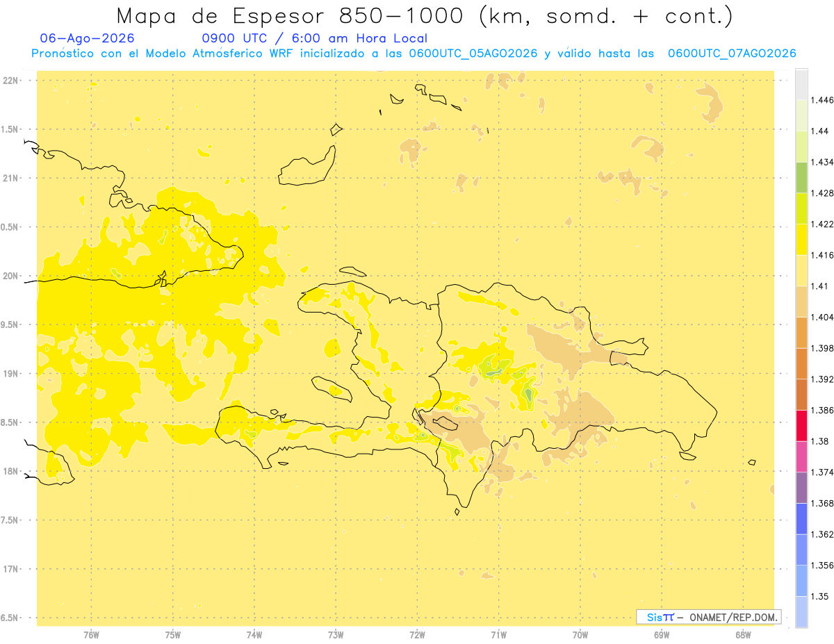Screen dimensions: 834x644
Task: Click the colorbar value 1.428
Action: (823, 193)
